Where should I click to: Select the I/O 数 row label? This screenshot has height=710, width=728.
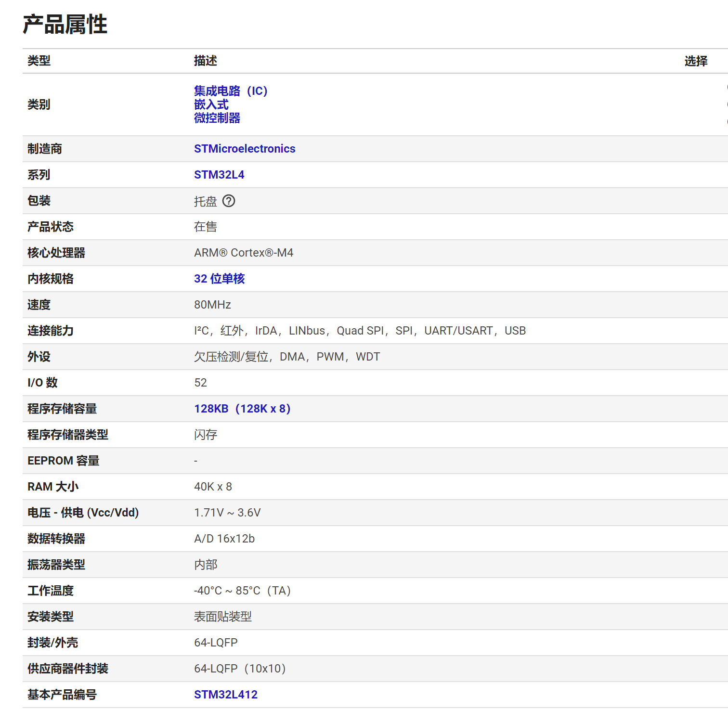pos(42,383)
